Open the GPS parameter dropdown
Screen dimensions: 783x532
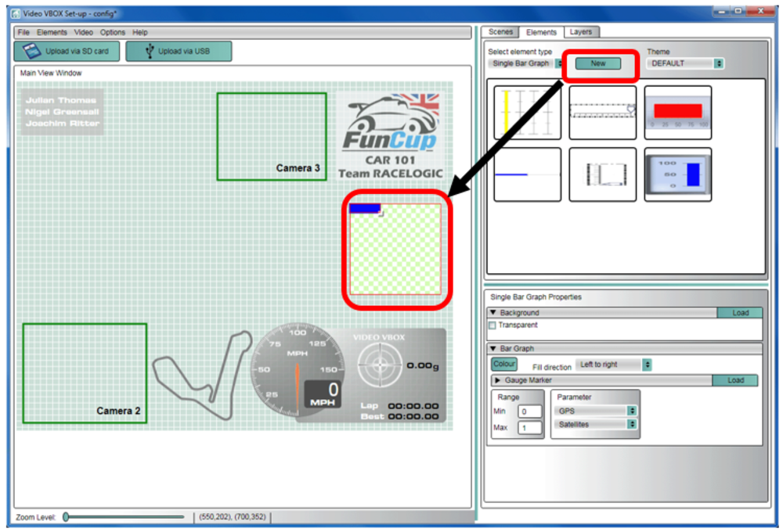tap(595, 411)
